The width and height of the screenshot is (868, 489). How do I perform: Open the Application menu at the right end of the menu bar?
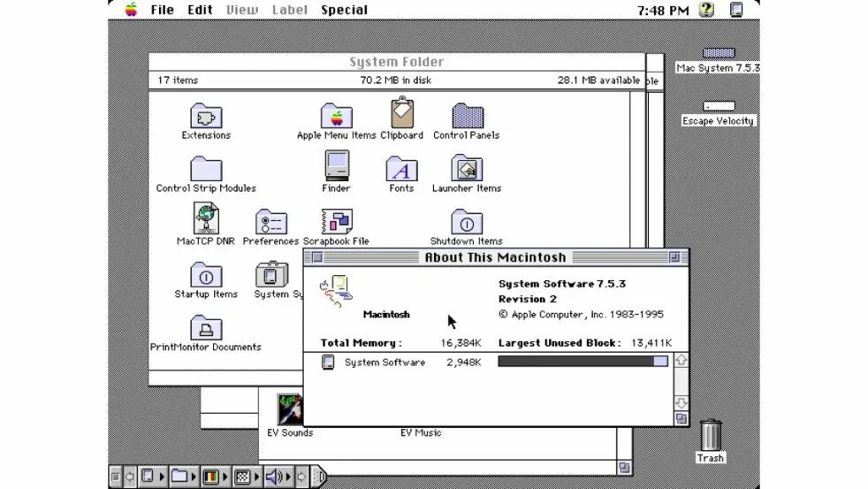pos(736,10)
